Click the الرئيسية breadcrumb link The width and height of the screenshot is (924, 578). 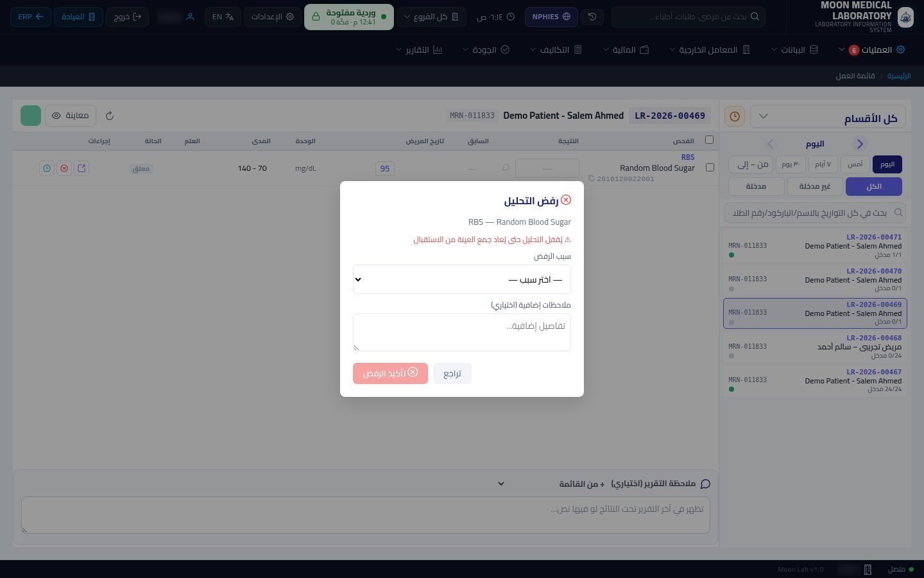[x=899, y=76]
